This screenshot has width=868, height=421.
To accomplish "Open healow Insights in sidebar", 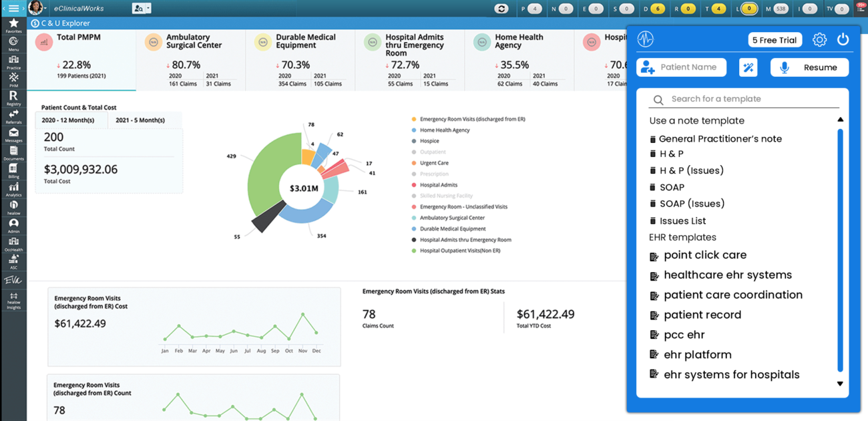I will [13, 301].
